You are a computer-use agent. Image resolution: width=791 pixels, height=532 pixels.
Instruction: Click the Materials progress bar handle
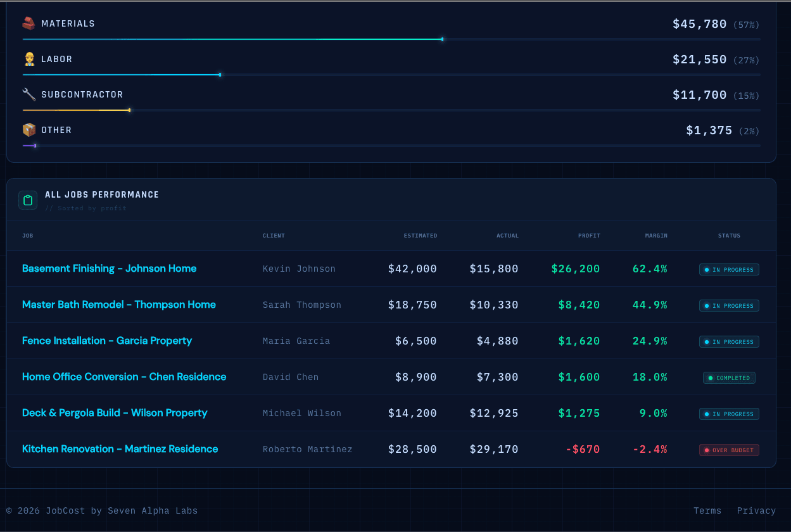(441, 39)
